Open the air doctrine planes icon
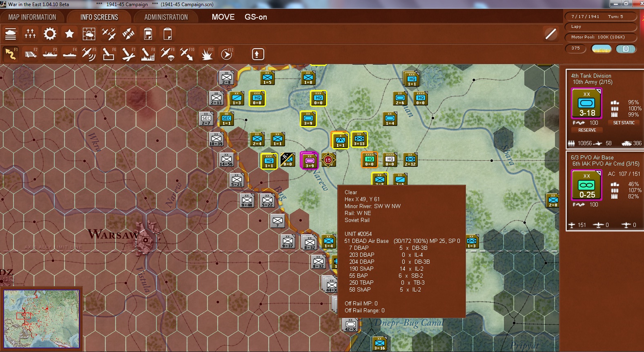 109,34
